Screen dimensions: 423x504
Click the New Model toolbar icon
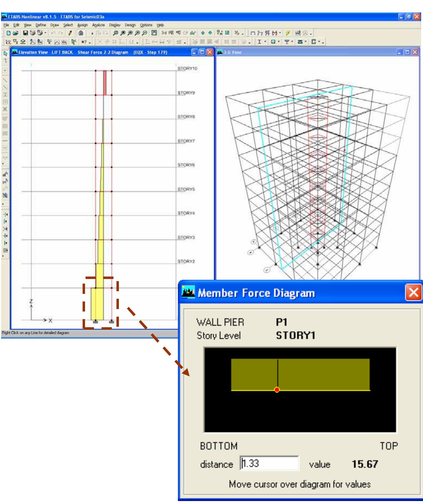9,33
